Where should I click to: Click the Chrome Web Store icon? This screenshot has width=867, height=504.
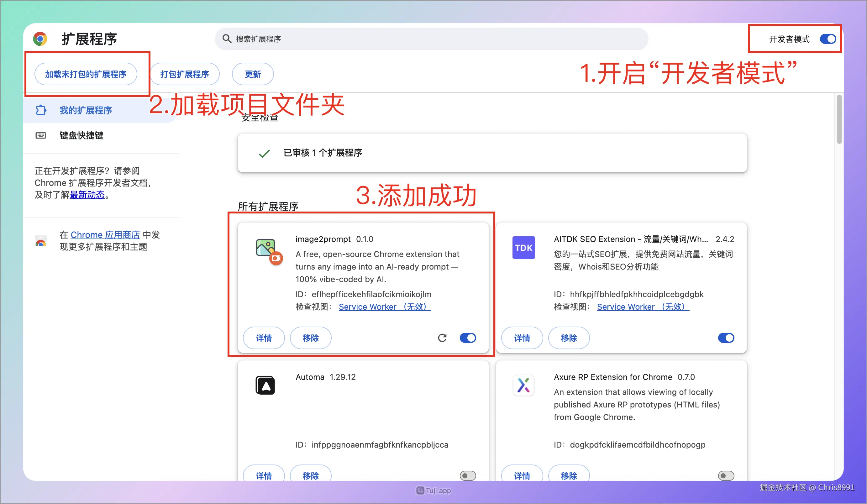[x=41, y=241]
